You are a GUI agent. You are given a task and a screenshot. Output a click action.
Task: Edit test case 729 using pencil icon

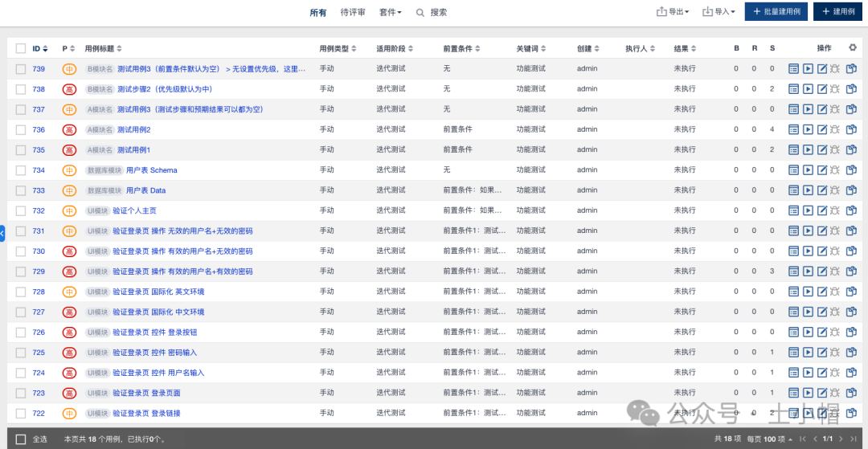(x=823, y=271)
